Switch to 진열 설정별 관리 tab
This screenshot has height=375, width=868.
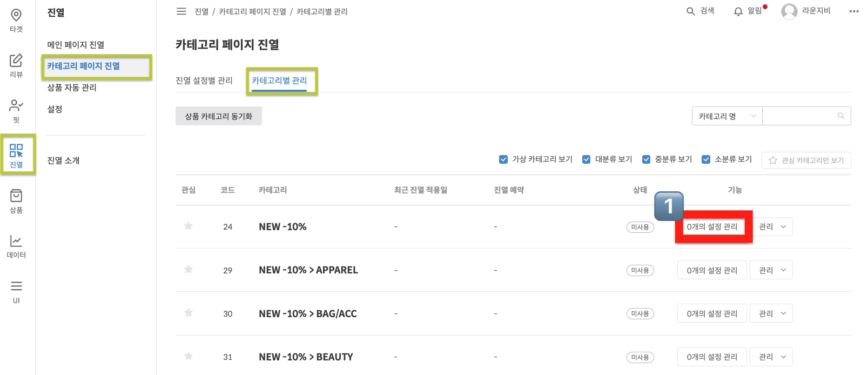click(x=204, y=81)
